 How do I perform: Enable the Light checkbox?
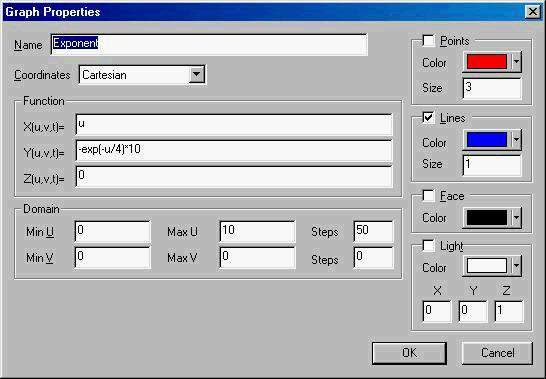(428, 246)
